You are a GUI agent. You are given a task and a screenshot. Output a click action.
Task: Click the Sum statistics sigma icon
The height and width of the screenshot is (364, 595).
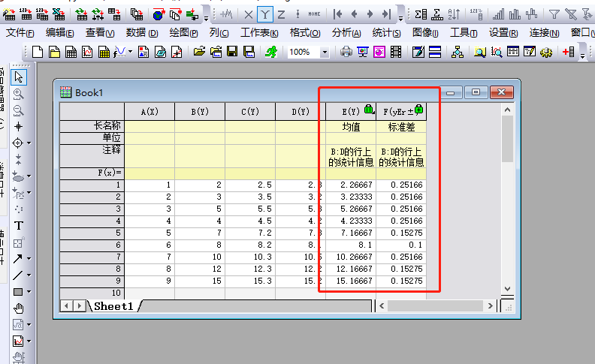coord(421,14)
